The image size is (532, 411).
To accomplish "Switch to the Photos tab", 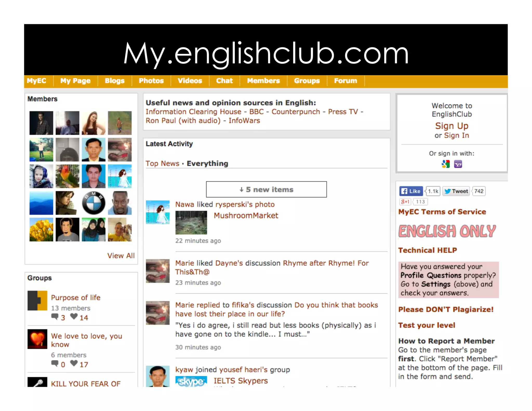I will 151,81.
